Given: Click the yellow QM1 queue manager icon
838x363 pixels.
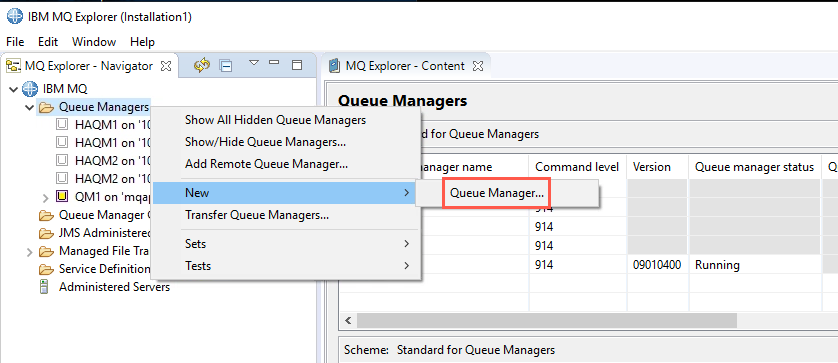Looking at the screenshot, I should tap(62, 197).
